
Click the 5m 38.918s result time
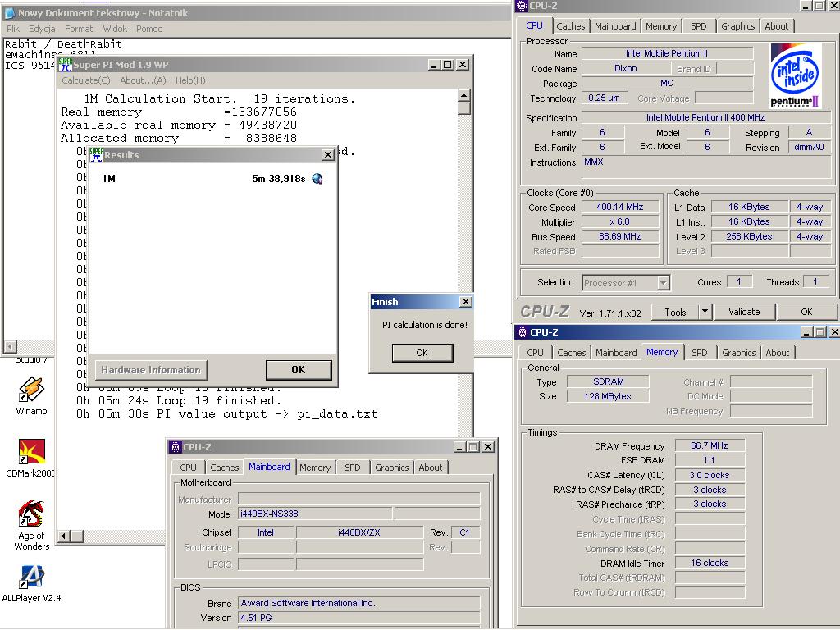point(279,178)
